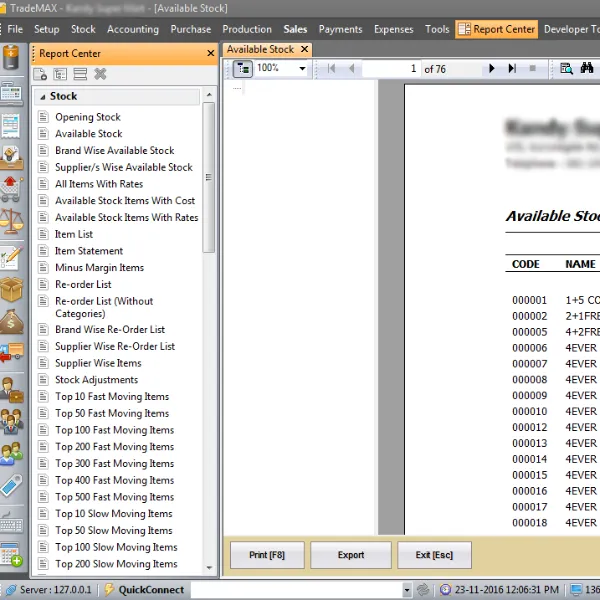Open the Stock Adjustments report
600x600 pixels.
point(96,380)
